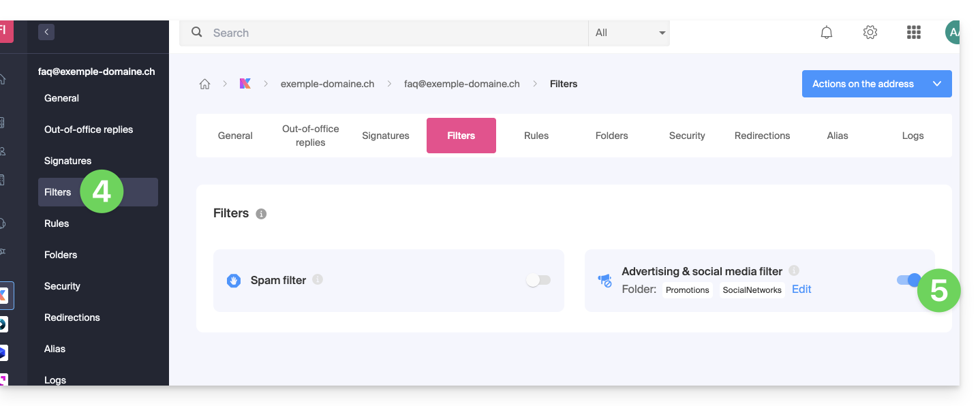Select Redirections in the left sidebar
This screenshot has width=980, height=406.
[72, 317]
